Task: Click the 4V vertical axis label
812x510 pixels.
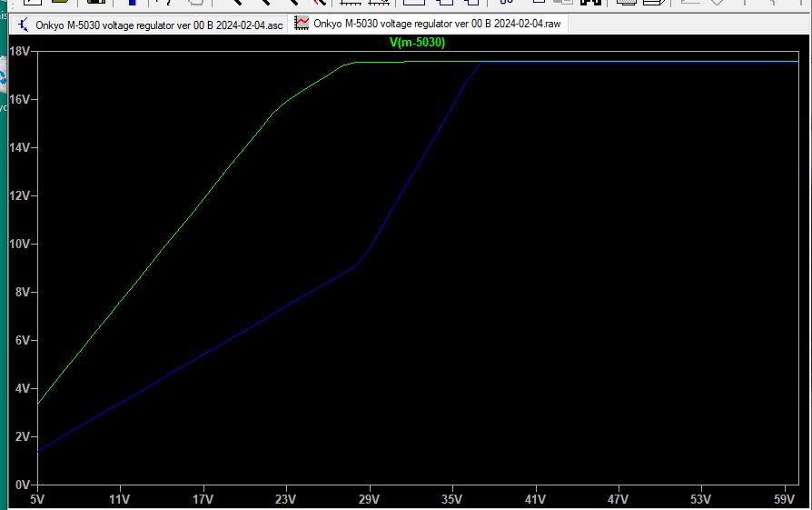Action: click(23, 388)
